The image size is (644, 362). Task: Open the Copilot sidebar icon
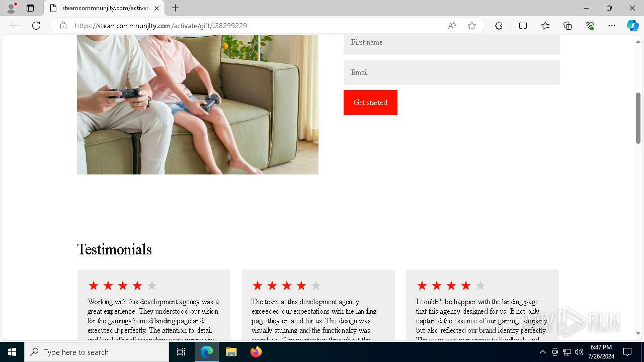pos(633,26)
